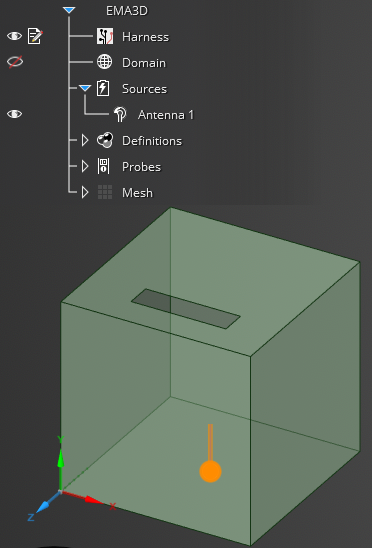Screen dimensions: 372x548
Task: Expand the Mesh node
Action: 85,192
